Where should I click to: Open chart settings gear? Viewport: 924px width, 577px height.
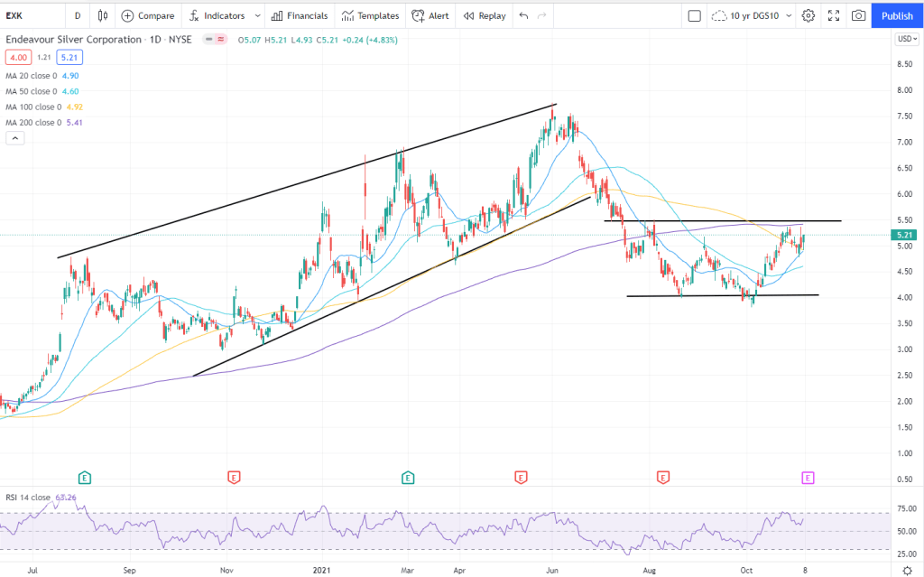(808, 15)
